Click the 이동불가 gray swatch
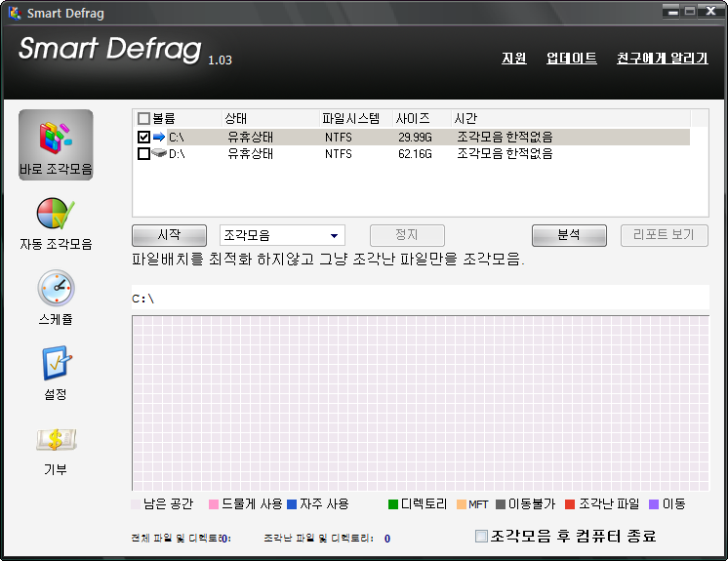Viewport: 728px width, 561px height. [500, 504]
